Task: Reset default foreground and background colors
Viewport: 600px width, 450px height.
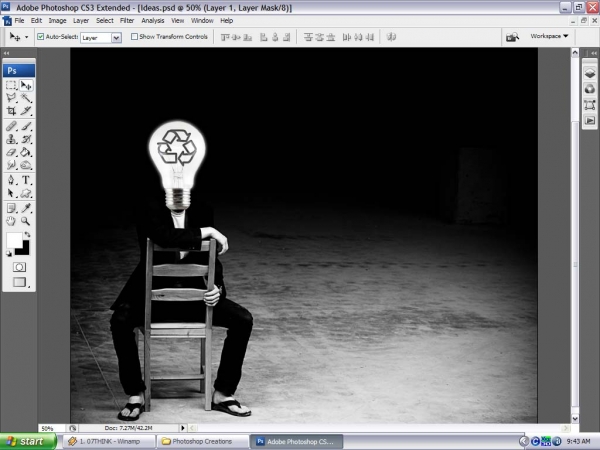Action: click(x=8, y=254)
